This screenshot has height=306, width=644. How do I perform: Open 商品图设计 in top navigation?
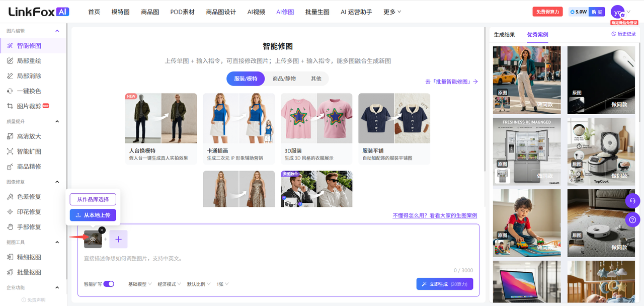pos(221,12)
